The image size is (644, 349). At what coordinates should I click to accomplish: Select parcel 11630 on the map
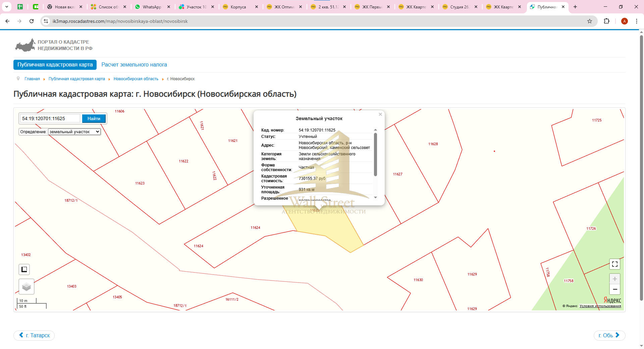pos(418,280)
